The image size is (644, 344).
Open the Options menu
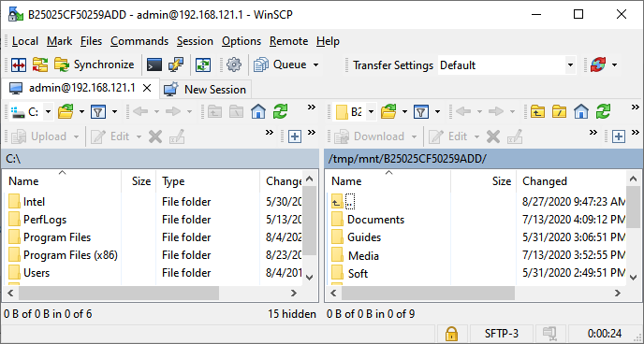point(241,41)
